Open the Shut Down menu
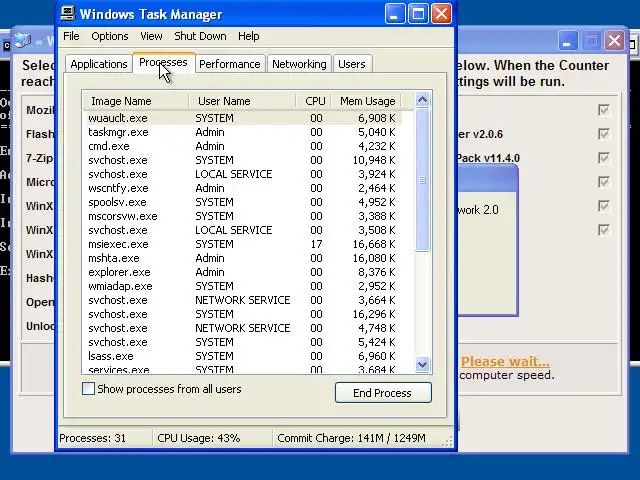 click(200, 36)
